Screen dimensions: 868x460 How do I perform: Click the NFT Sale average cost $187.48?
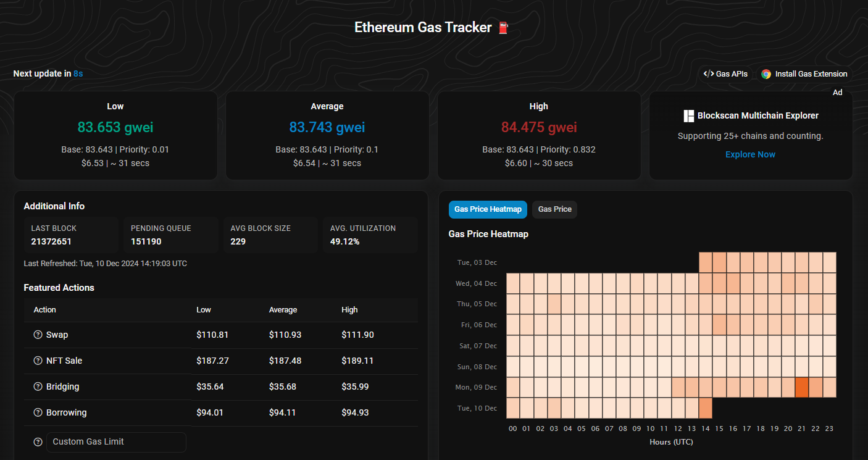(285, 361)
